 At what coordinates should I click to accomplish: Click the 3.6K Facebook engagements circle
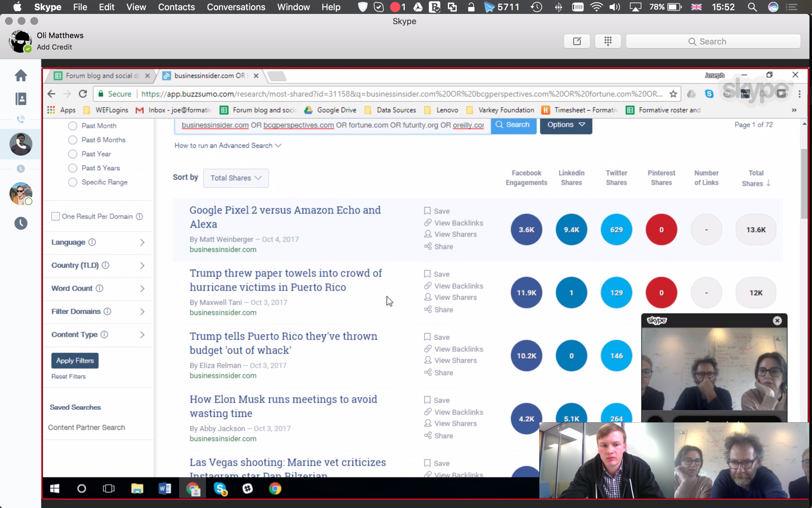coord(527,230)
